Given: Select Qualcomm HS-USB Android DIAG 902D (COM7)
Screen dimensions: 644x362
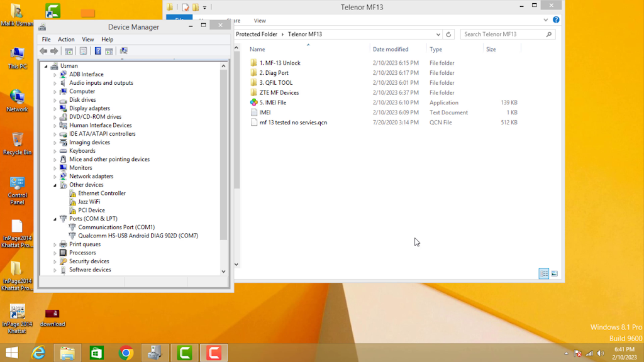Looking at the screenshot, I should 138,236.
